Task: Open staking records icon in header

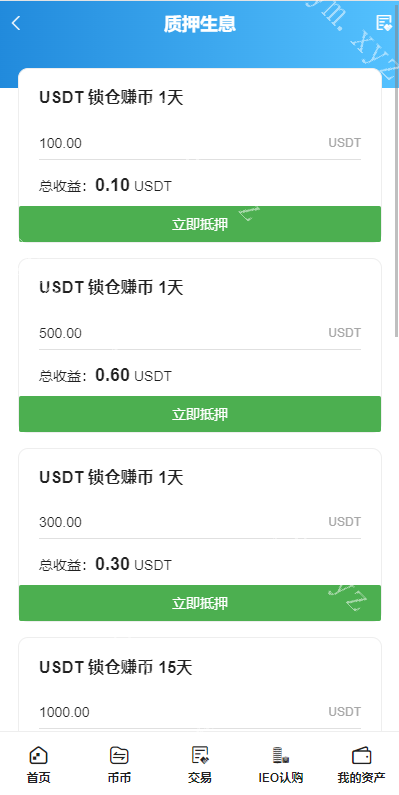Action: (384, 23)
